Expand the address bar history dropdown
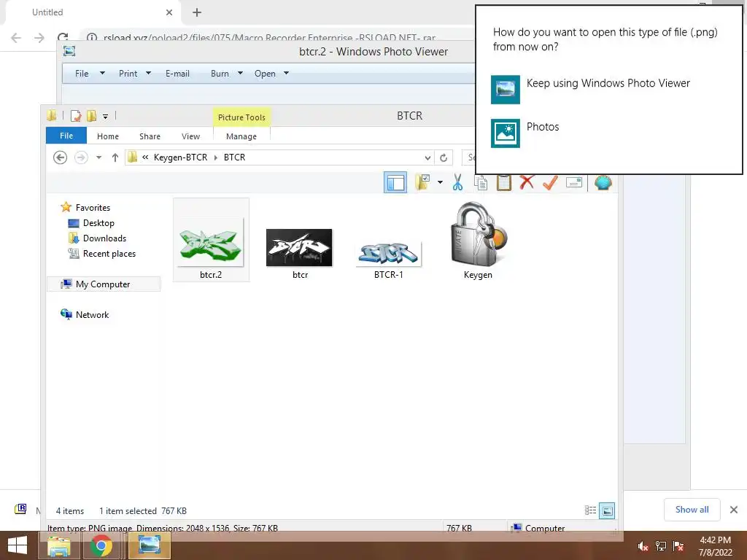This screenshot has height=560, width=747. coord(427,157)
